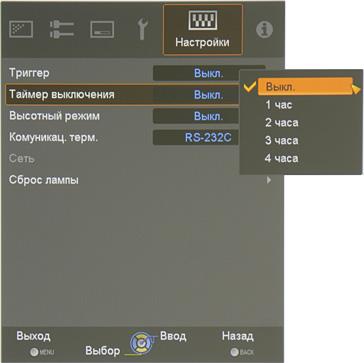Image resolution: width=364 pixels, height=363 pixels.
Task: Open the display setup screen icon tab
Action: (102, 29)
